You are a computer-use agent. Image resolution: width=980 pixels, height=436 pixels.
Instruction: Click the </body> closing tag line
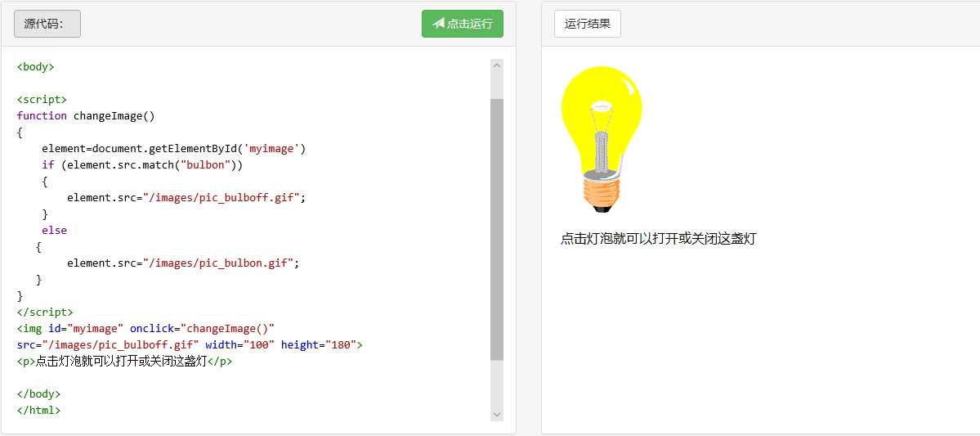38,394
